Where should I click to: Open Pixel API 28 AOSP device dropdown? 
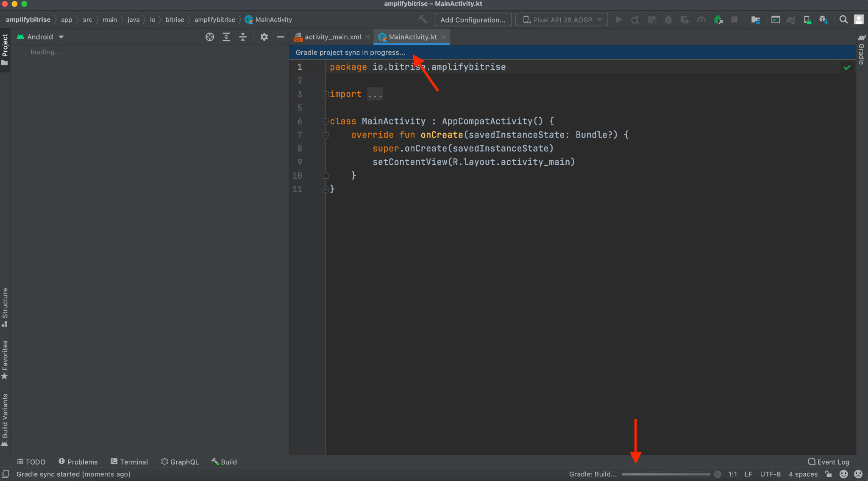562,19
